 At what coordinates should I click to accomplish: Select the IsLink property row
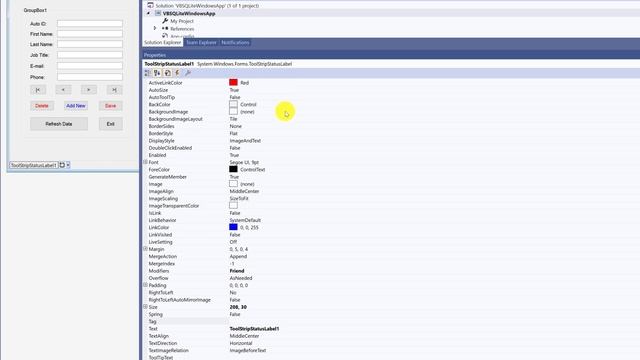click(391, 213)
